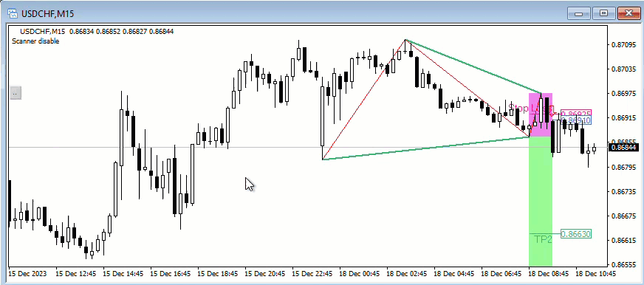Click the '18 Dec 08:45' time label
The width and height of the screenshot is (644, 285).
tap(549, 273)
